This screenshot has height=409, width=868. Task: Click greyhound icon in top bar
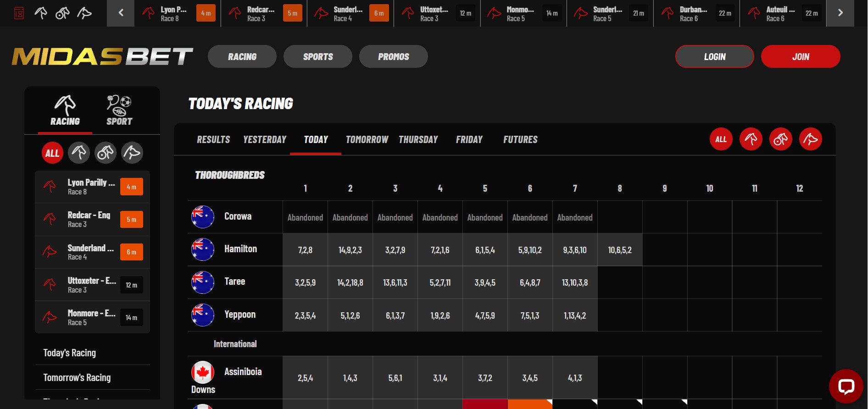[x=84, y=13]
